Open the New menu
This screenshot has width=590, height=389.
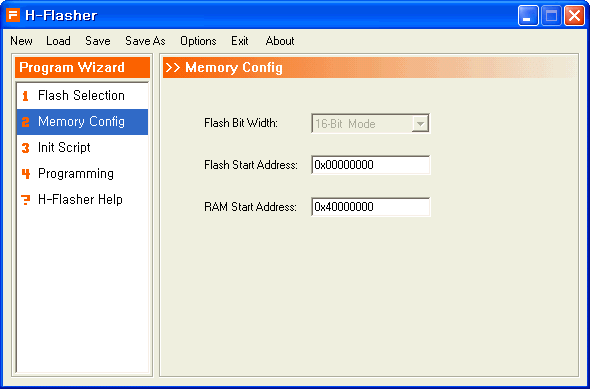(21, 41)
